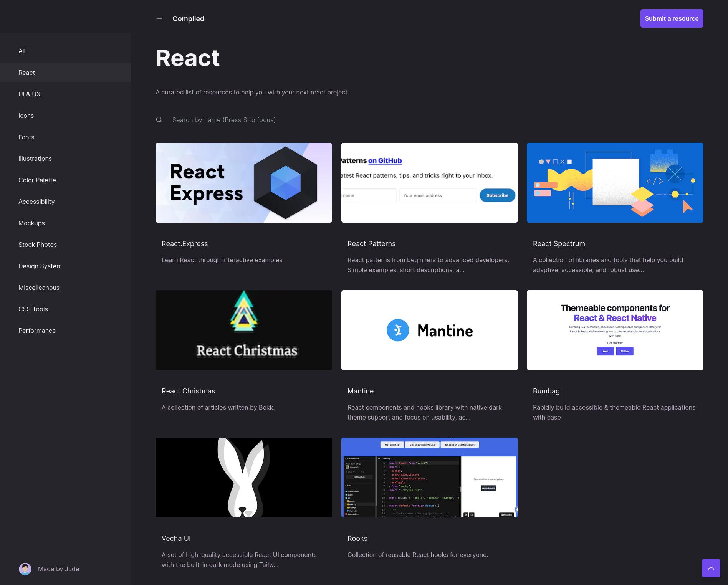The height and width of the screenshot is (585, 728).
Task: Select the All category
Action: [x=22, y=51]
